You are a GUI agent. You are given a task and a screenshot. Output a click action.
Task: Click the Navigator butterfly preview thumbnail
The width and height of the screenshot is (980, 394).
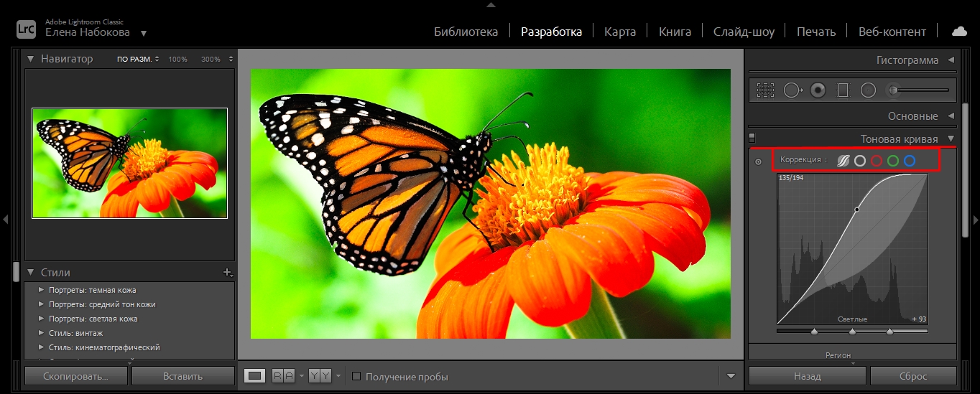(x=129, y=163)
